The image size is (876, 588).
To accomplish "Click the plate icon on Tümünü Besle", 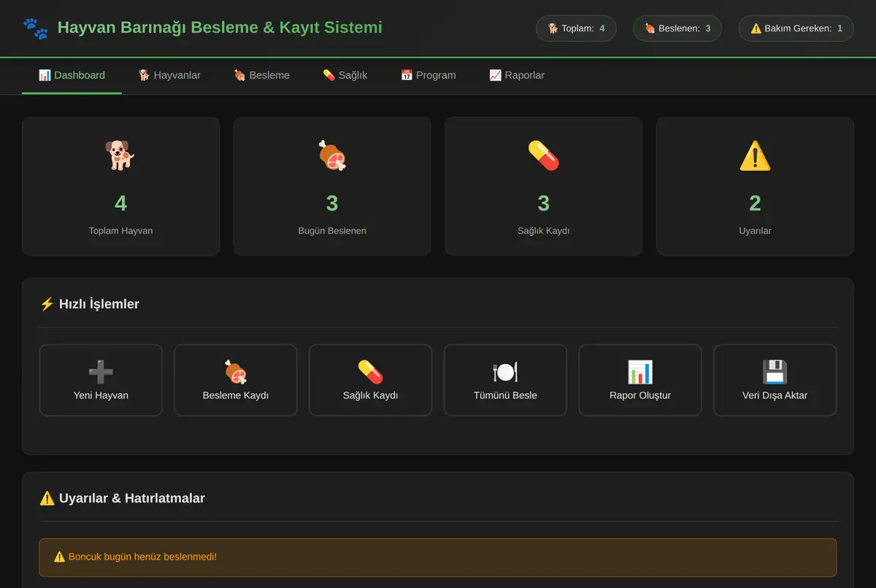I will (505, 372).
